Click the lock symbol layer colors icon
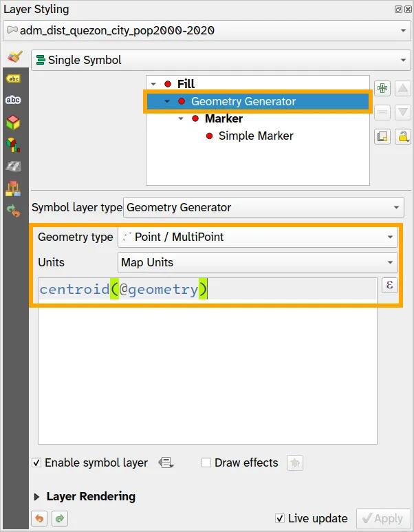414x532 pixels. click(x=403, y=136)
